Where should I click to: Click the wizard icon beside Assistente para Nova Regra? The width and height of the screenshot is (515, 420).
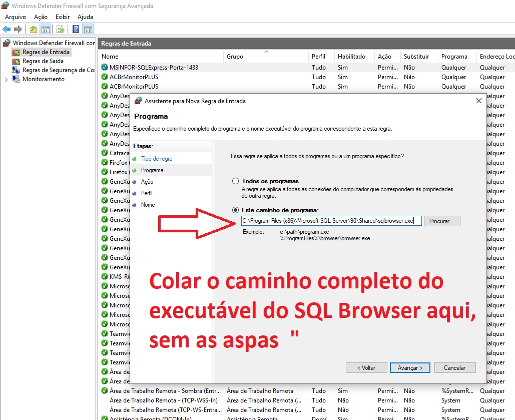(x=139, y=101)
